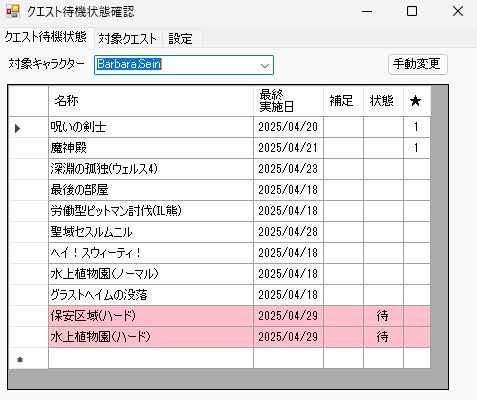Click the application icon in title bar

click(13, 11)
